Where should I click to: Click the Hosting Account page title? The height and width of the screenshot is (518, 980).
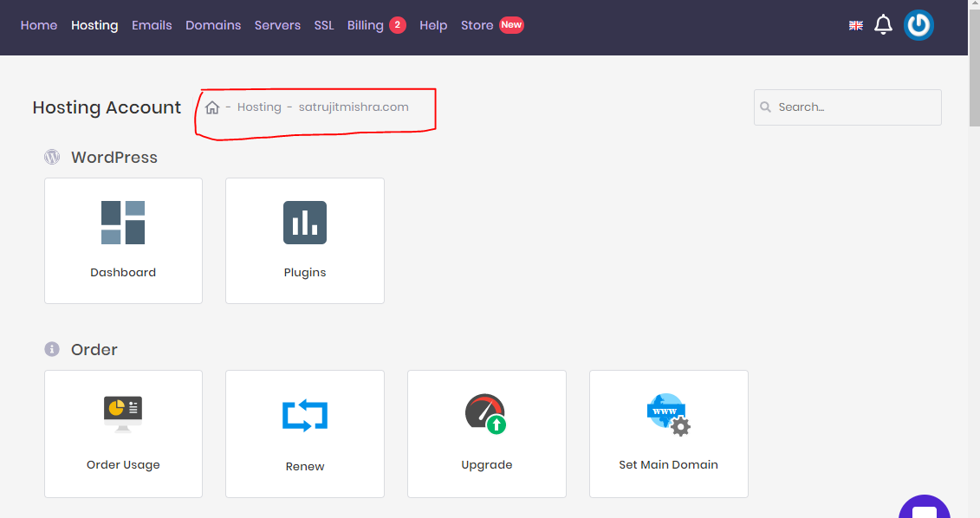[x=107, y=107]
